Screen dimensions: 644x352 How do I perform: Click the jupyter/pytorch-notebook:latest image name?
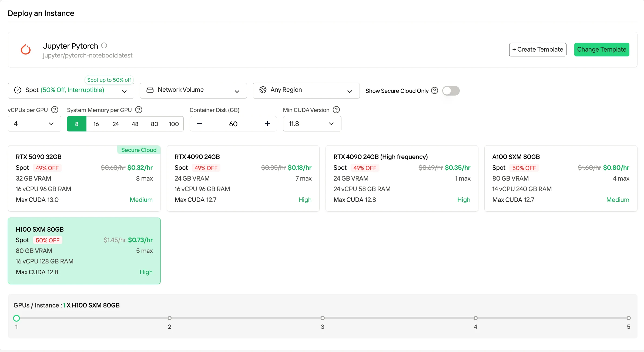click(88, 55)
